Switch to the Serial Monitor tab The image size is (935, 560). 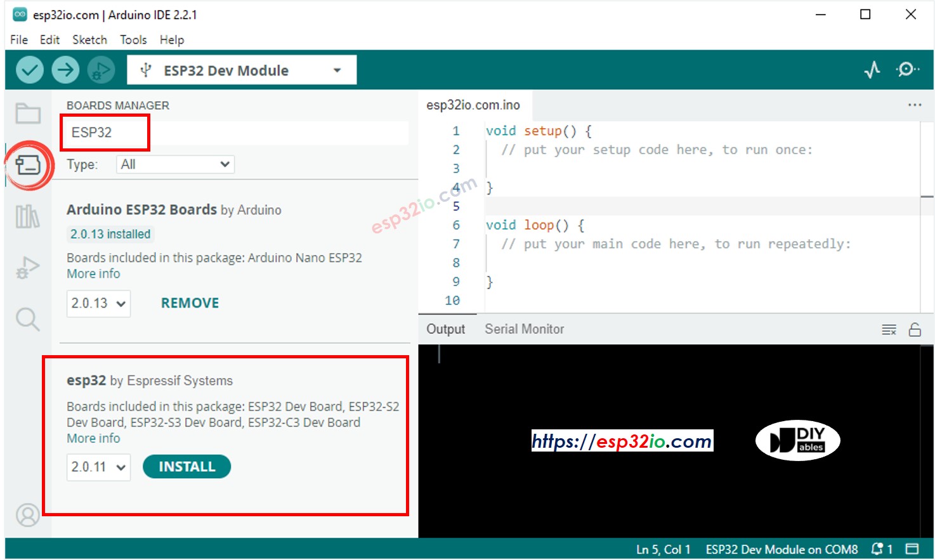(524, 329)
